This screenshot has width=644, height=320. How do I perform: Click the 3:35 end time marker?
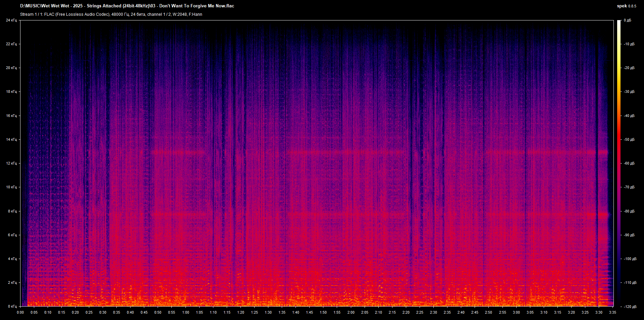(x=612, y=312)
